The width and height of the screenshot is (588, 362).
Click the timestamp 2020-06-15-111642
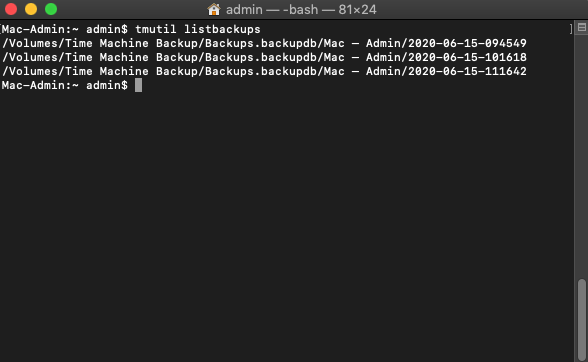pyautogui.click(x=467, y=71)
